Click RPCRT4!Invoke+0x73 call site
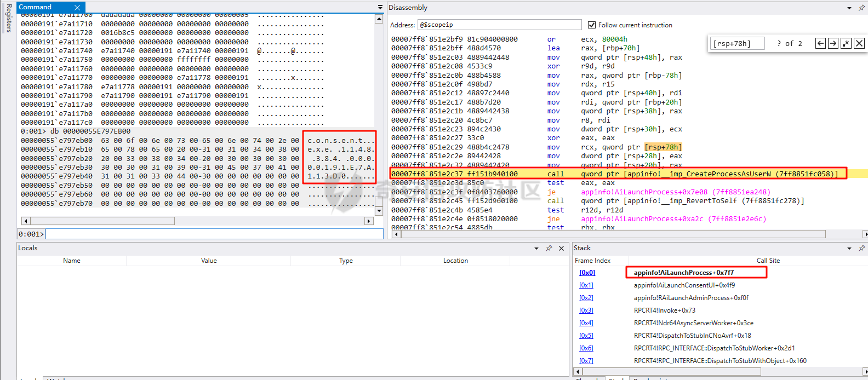 click(665, 310)
